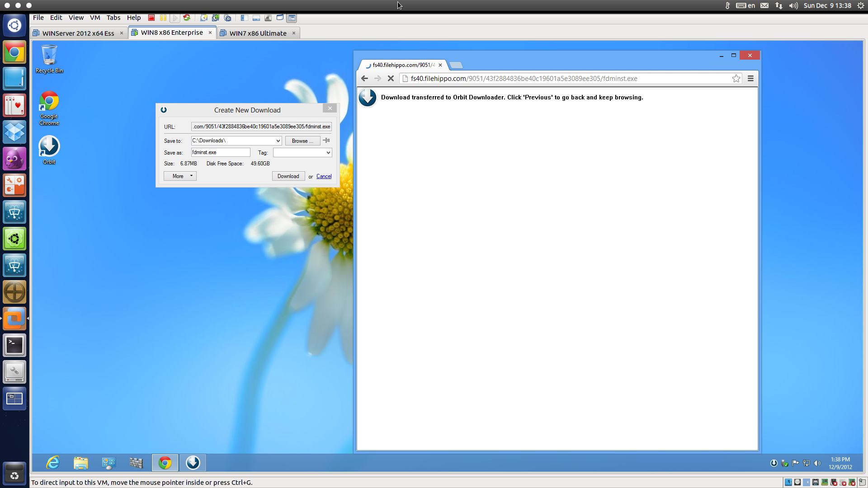868x488 pixels.
Task: Click the Browse button
Action: coord(302,141)
